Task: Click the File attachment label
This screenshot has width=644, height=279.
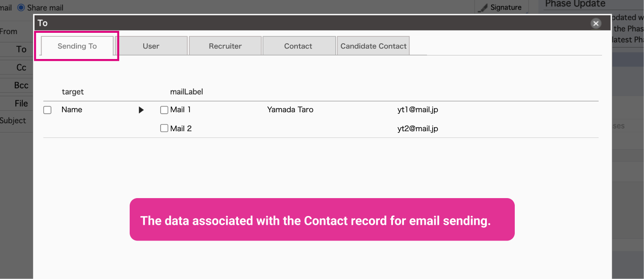Action: pos(21,104)
